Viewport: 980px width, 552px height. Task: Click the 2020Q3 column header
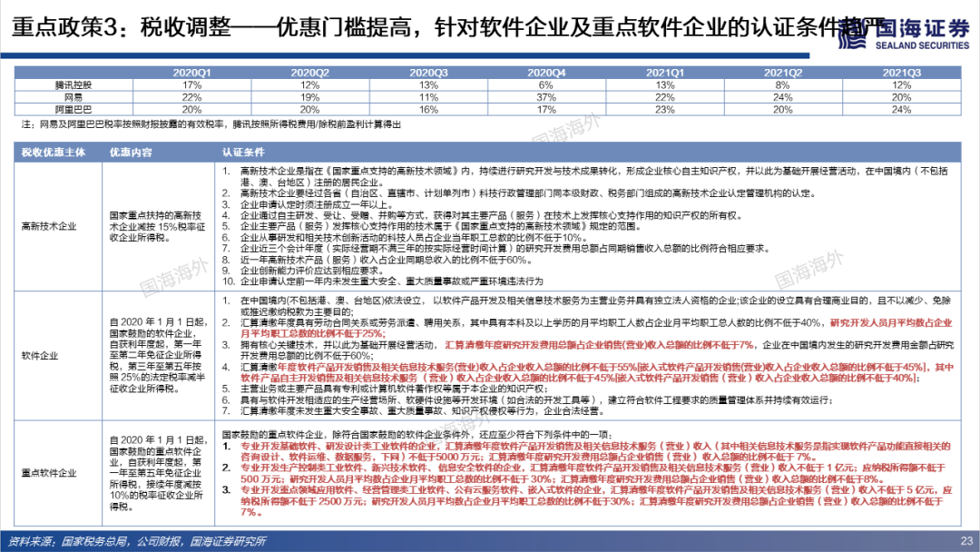pyautogui.click(x=428, y=73)
